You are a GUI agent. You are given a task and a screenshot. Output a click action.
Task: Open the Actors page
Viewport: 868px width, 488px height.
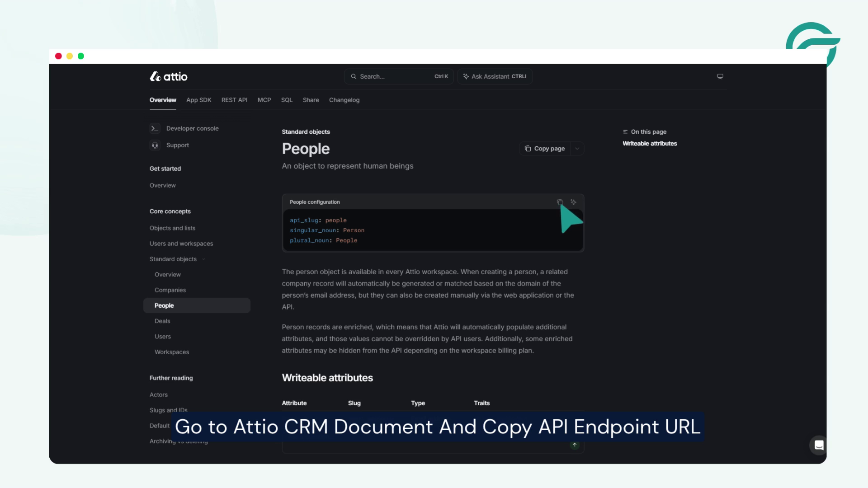[159, 394]
